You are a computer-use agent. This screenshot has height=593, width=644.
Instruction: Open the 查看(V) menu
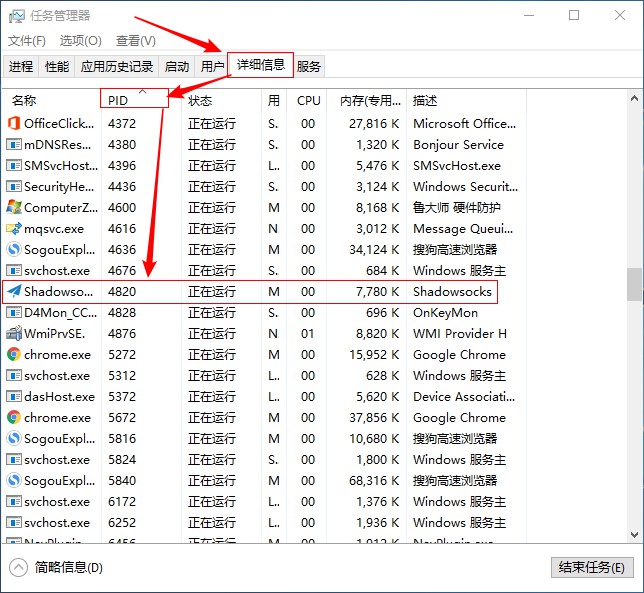[135, 41]
